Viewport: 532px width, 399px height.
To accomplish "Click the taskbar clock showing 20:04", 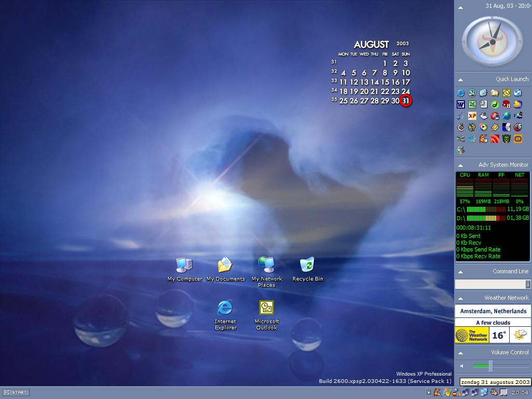I will pyautogui.click(x=520, y=393).
